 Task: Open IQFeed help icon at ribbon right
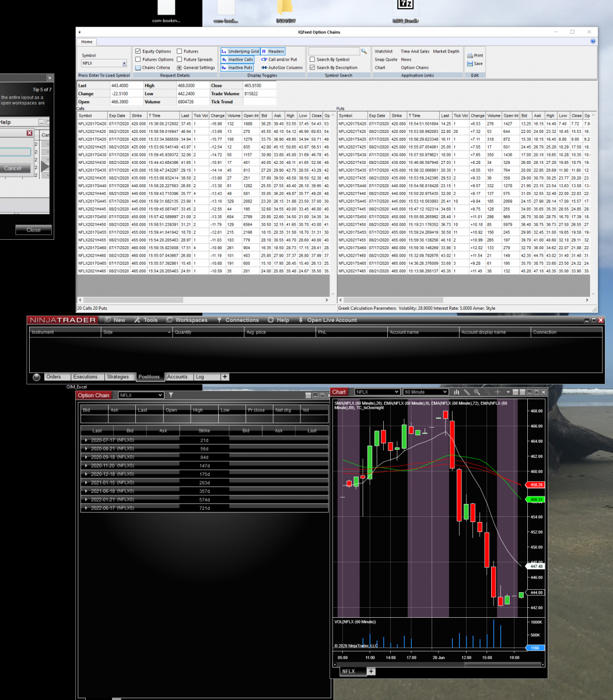tap(593, 41)
